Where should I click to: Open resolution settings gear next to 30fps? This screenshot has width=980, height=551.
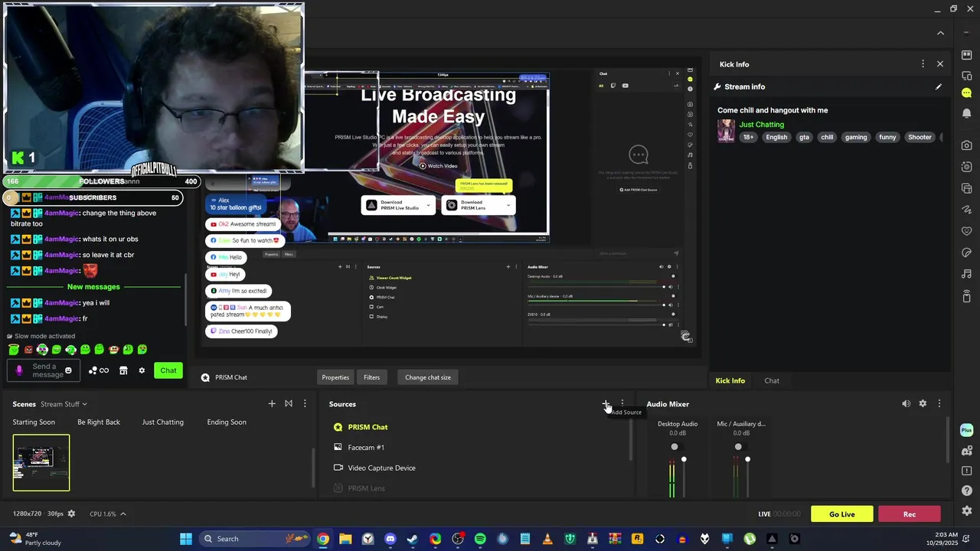coord(71,514)
